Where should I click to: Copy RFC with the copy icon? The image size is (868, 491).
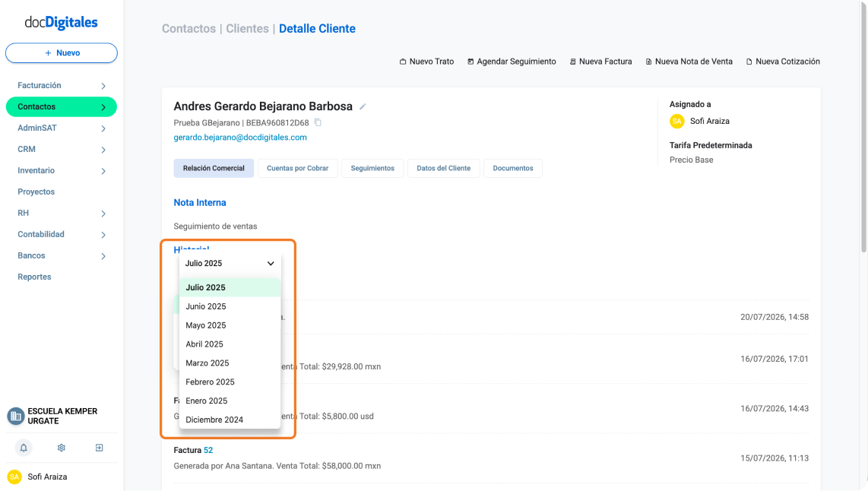coord(318,122)
